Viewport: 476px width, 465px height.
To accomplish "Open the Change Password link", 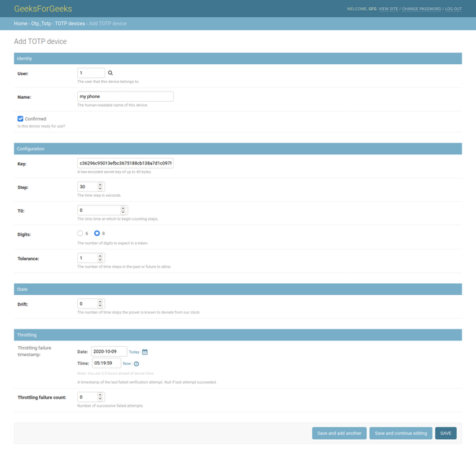I will tap(421, 9).
